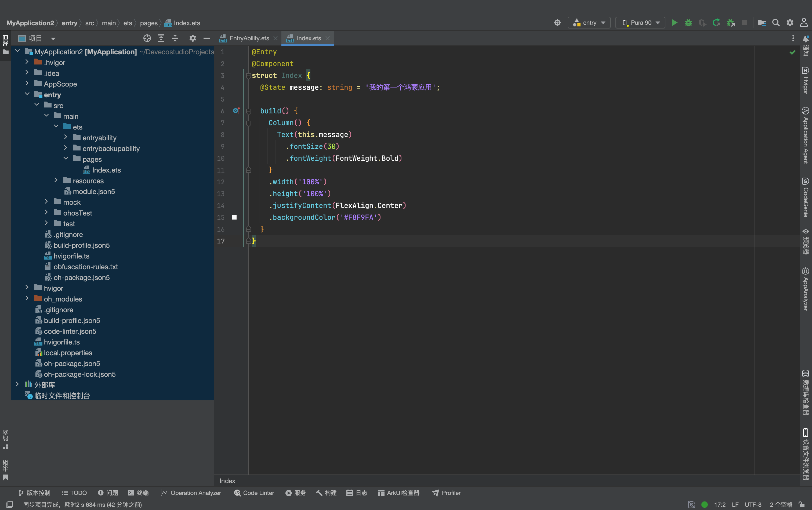This screenshot has height=510, width=812.
Task: Open the CodeGenie side panel
Action: tap(806, 197)
